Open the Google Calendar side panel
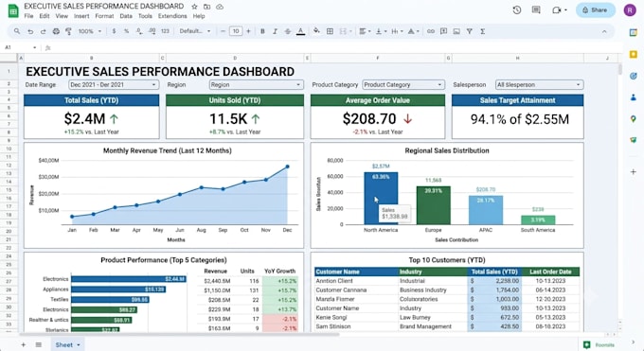The image size is (644, 351). 633,33
